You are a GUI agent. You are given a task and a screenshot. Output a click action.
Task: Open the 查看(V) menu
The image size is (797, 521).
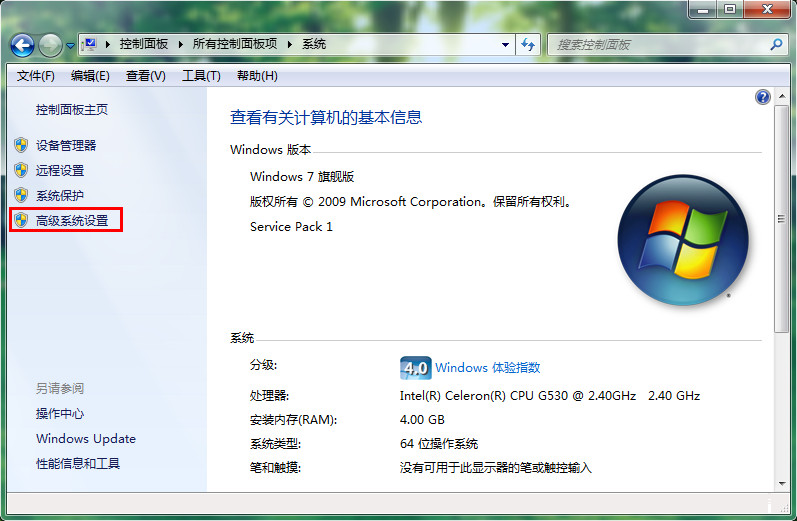coord(145,76)
